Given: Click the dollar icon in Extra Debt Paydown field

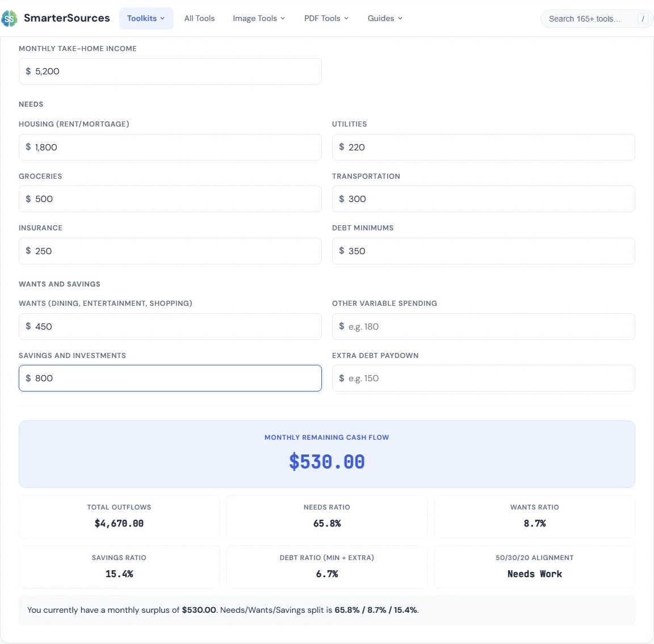Looking at the screenshot, I should (x=341, y=378).
